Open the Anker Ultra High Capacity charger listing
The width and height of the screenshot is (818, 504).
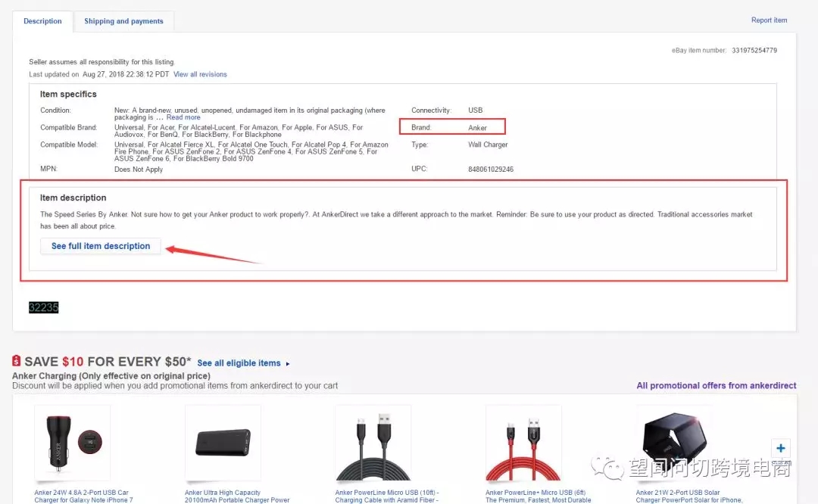pyautogui.click(x=222, y=495)
